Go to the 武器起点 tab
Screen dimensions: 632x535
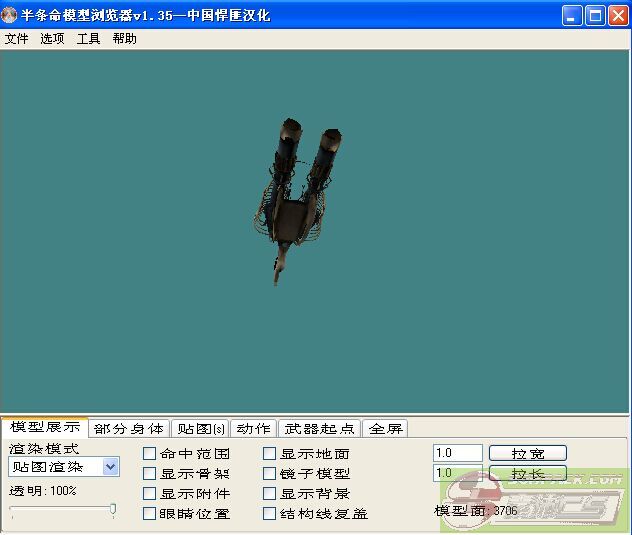(x=318, y=428)
